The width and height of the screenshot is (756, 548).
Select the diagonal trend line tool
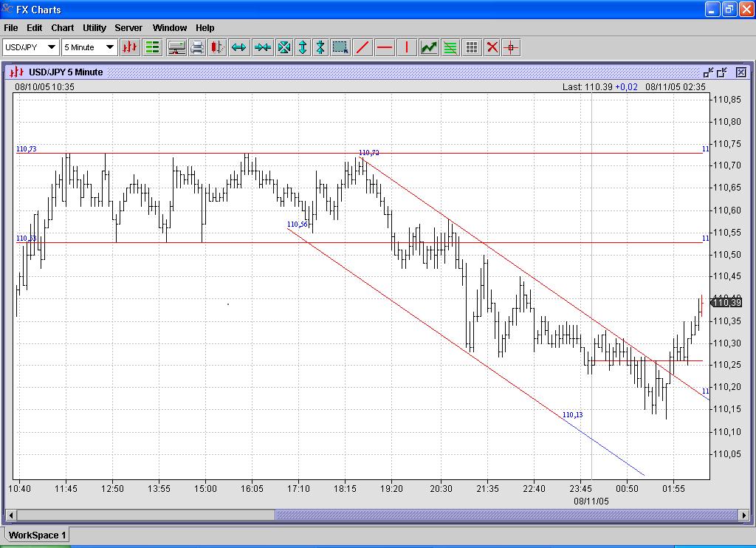pyautogui.click(x=362, y=47)
